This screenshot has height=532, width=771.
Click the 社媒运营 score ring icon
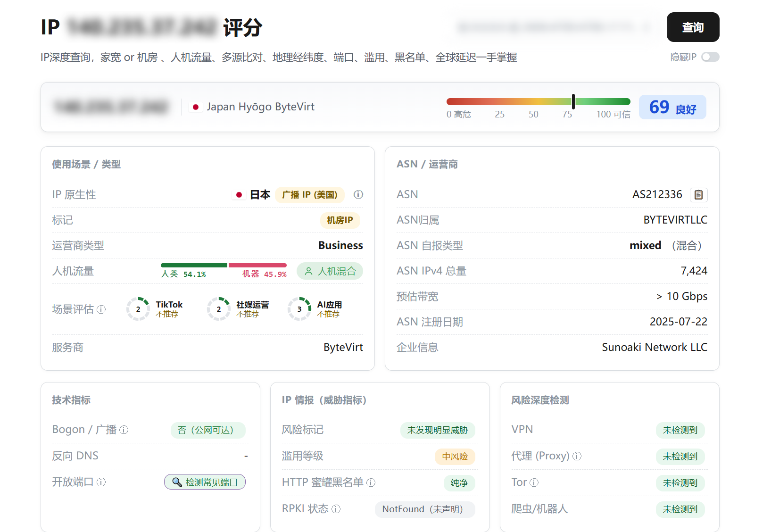219,309
